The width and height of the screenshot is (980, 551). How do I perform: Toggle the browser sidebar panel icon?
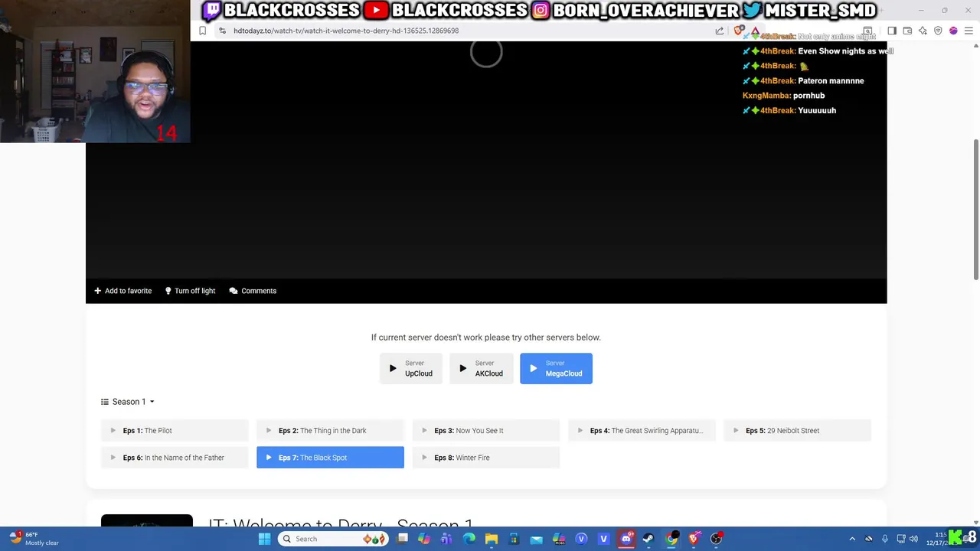[892, 31]
